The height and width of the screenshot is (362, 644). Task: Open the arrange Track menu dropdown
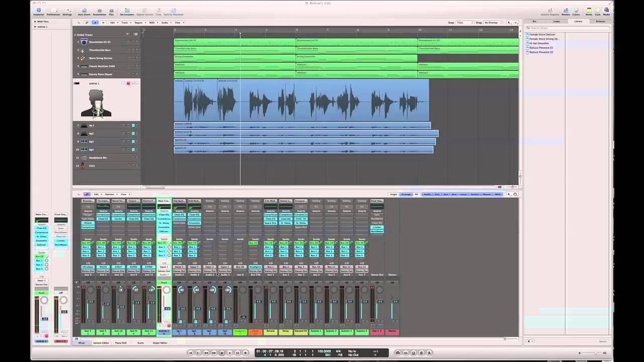[125, 23]
